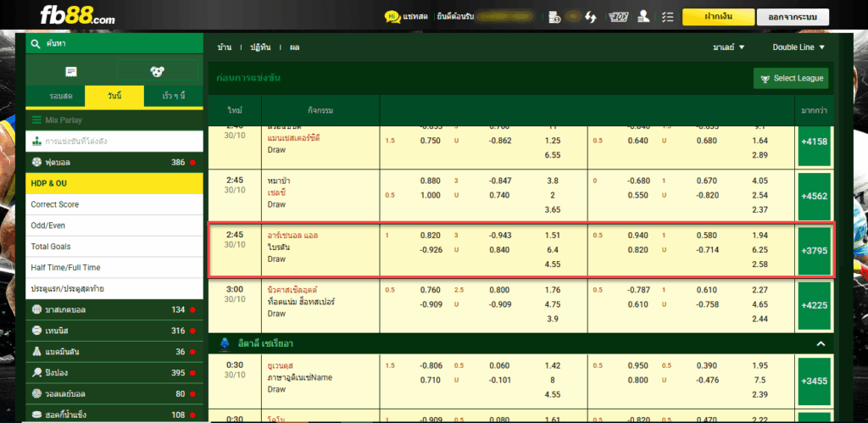Screen dimensions: 868x423
Task: Open the bet slip receipt icon
Action: 71,71
